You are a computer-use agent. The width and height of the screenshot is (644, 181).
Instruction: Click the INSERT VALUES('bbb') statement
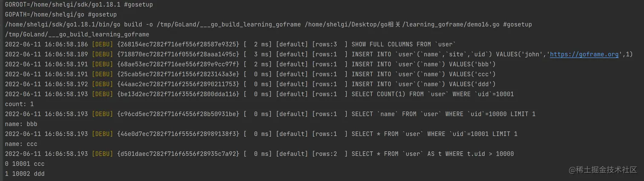[x=423, y=64]
